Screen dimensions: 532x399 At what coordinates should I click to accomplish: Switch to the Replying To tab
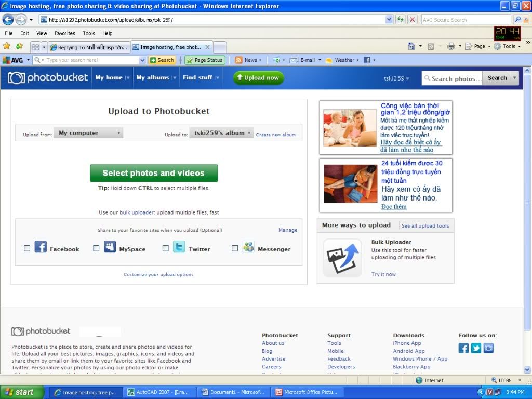[89, 47]
